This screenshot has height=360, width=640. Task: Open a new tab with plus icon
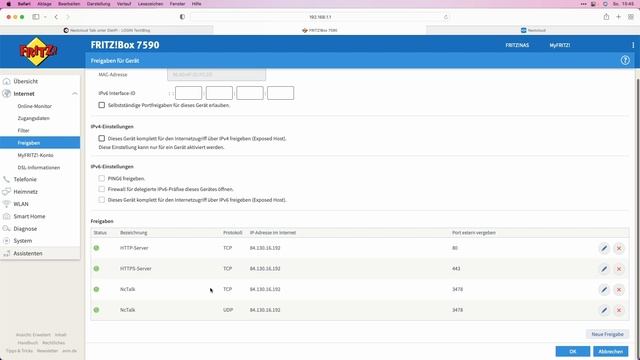tap(618, 17)
